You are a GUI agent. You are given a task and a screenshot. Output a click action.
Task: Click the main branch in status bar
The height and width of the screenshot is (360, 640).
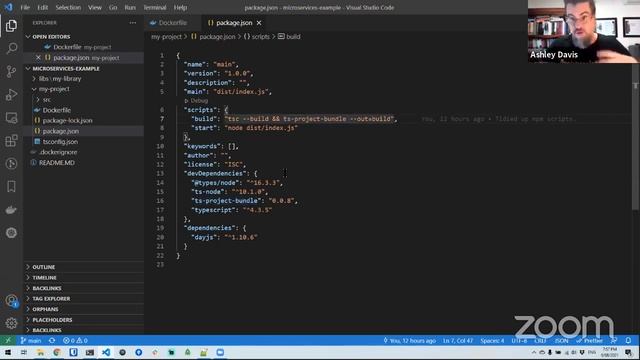[31, 340]
